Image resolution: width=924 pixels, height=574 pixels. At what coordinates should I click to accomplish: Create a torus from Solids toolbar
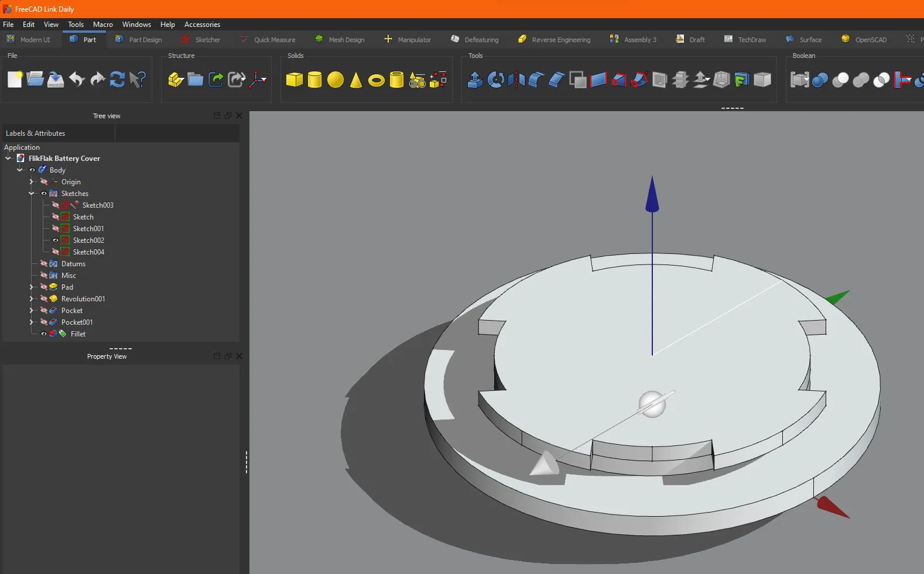[x=376, y=80]
